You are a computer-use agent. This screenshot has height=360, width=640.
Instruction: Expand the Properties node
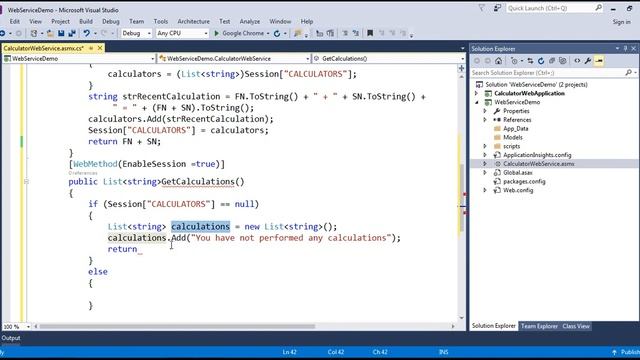485,111
